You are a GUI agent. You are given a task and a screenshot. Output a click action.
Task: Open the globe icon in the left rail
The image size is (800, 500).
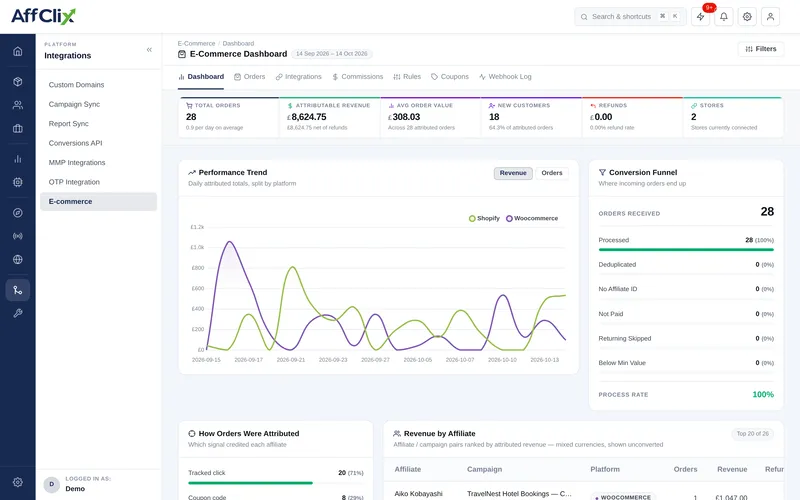click(x=18, y=259)
